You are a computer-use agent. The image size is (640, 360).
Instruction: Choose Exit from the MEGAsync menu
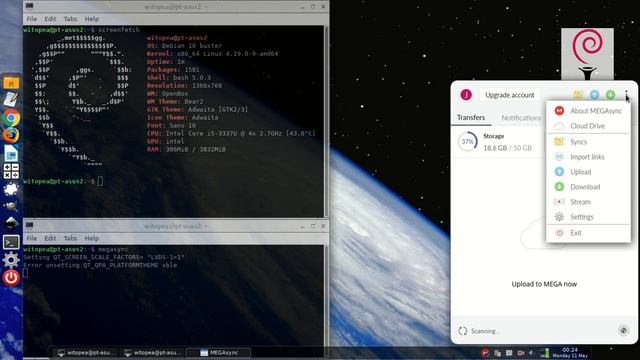(x=588, y=233)
